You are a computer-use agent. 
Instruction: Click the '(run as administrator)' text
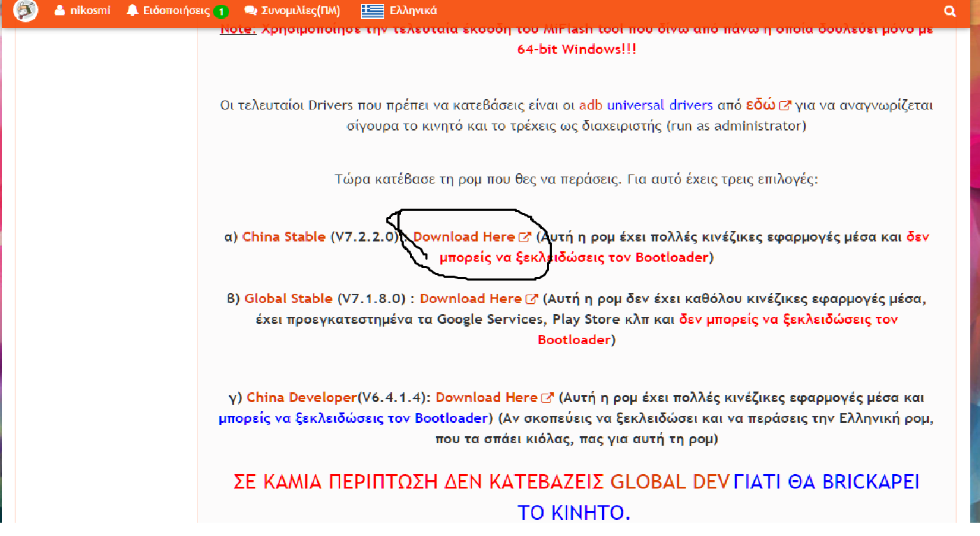738,126
